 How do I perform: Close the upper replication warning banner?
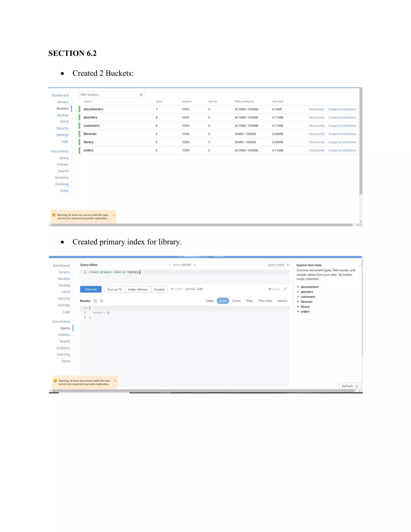coord(113,215)
